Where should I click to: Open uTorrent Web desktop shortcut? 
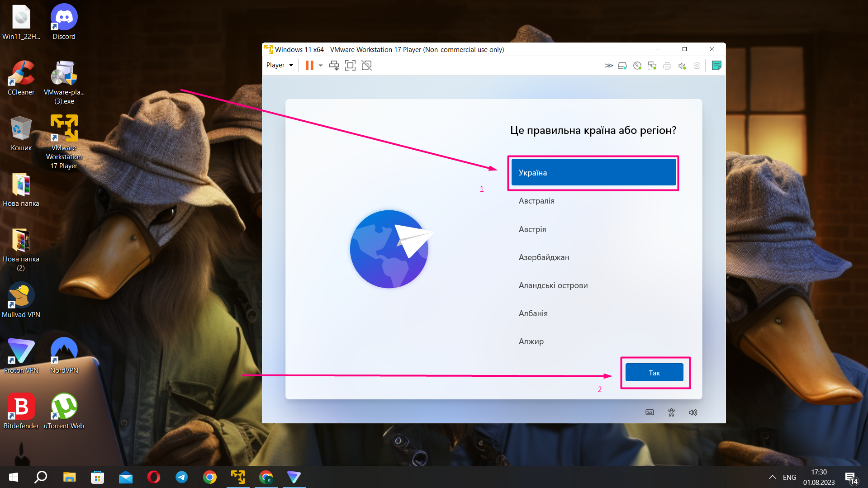click(x=64, y=412)
